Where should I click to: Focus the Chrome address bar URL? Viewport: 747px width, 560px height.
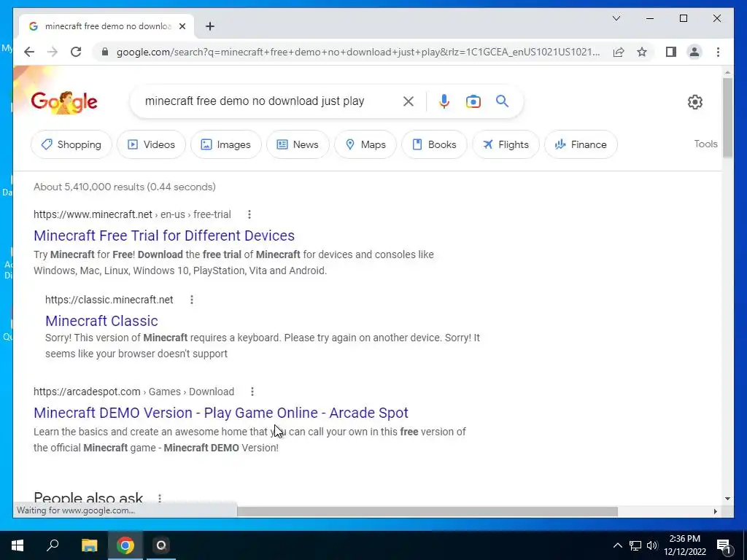pyautogui.click(x=357, y=52)
